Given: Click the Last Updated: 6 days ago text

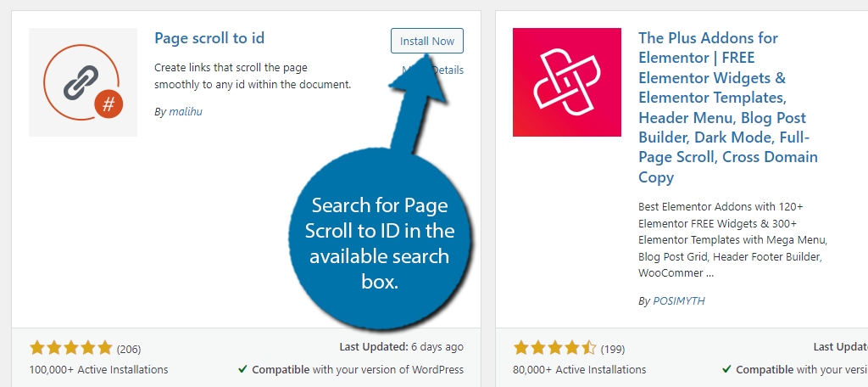Looking at the screenshot, I should pyautogui.click(x=401, y=347).
